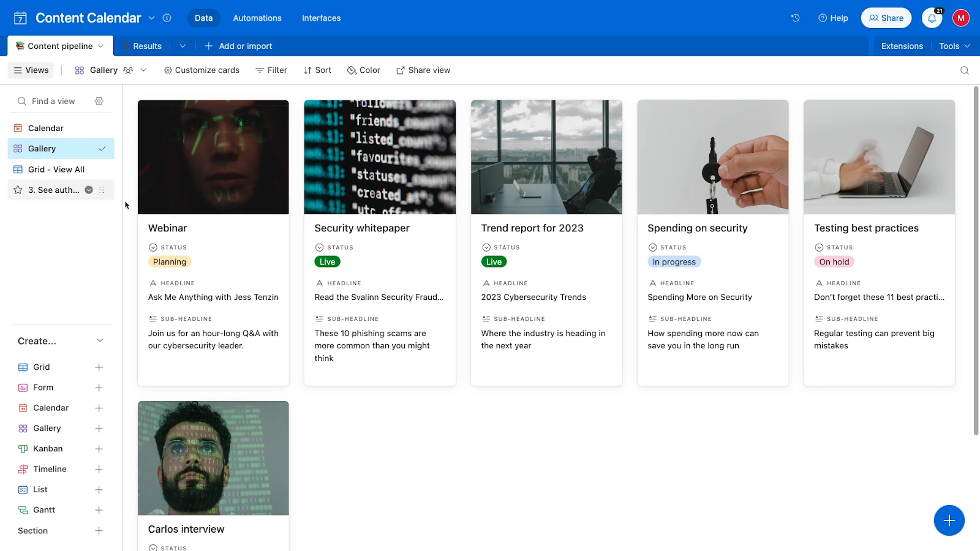Viewport: 980px width, 551px height.
Task: Expand the Content Calendar base name chevron
Action: coord(152,18)
